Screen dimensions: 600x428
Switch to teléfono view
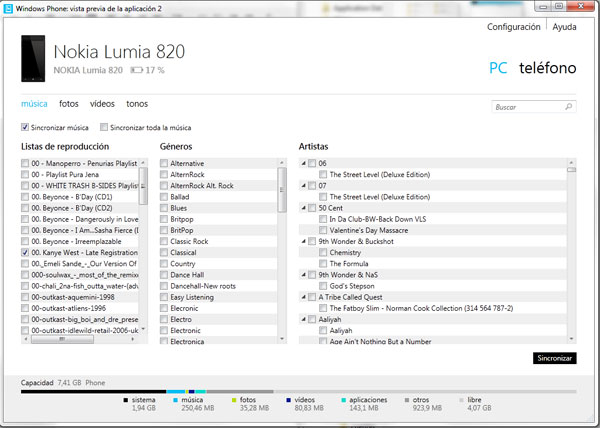(548, 68)
